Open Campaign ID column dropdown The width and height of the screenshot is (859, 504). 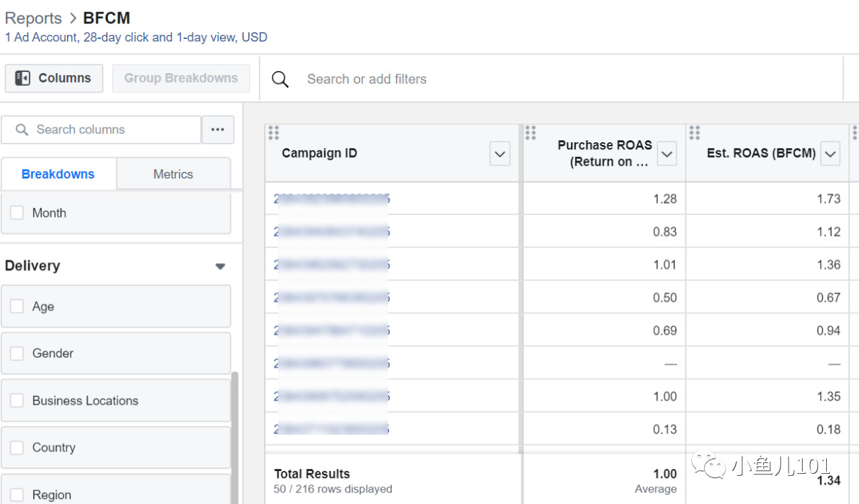point(499,154)
